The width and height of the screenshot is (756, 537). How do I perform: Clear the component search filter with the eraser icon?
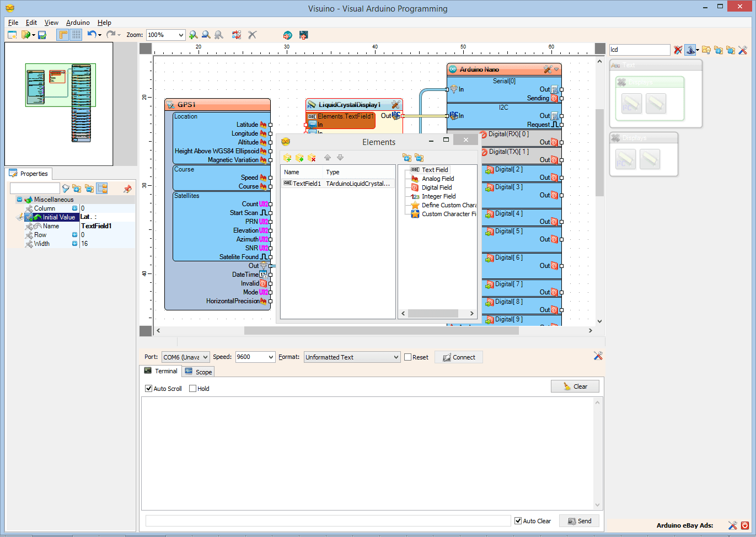pyautogui.click(x=678, y=50)
